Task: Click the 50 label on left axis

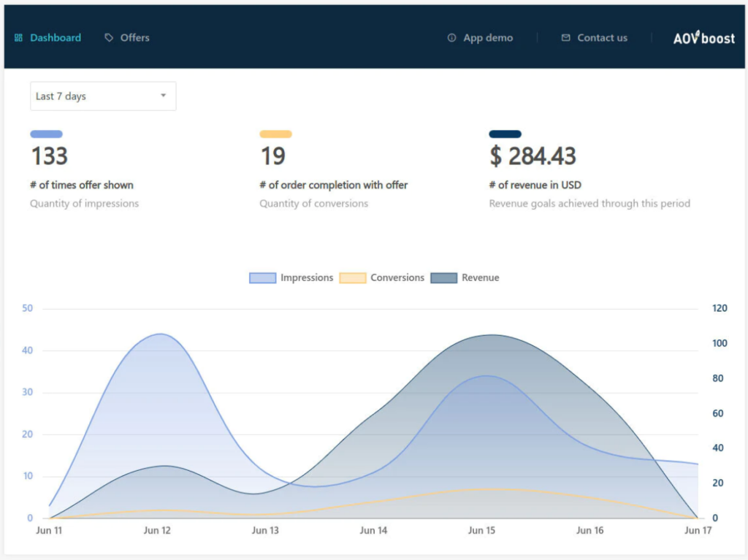Action: pyautogui.click(x=28, y=308)
